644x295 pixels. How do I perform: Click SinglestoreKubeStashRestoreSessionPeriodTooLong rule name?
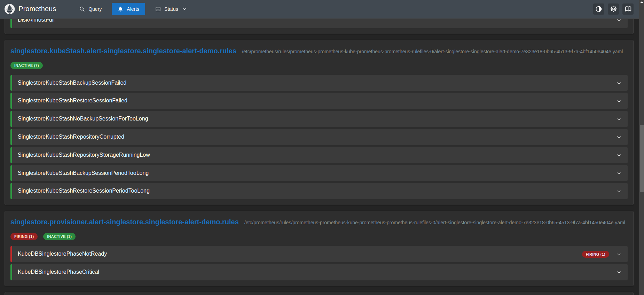pos(84,191)
